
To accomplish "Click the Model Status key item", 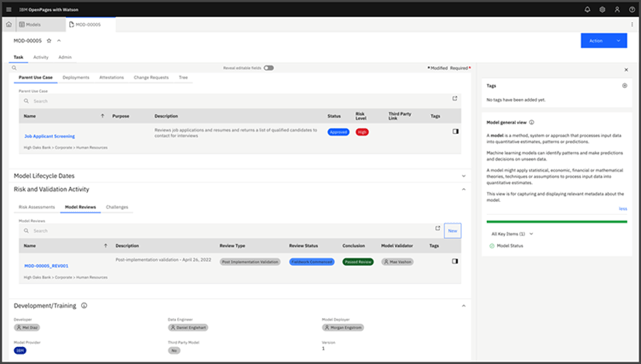I will (x=510, y=246).
